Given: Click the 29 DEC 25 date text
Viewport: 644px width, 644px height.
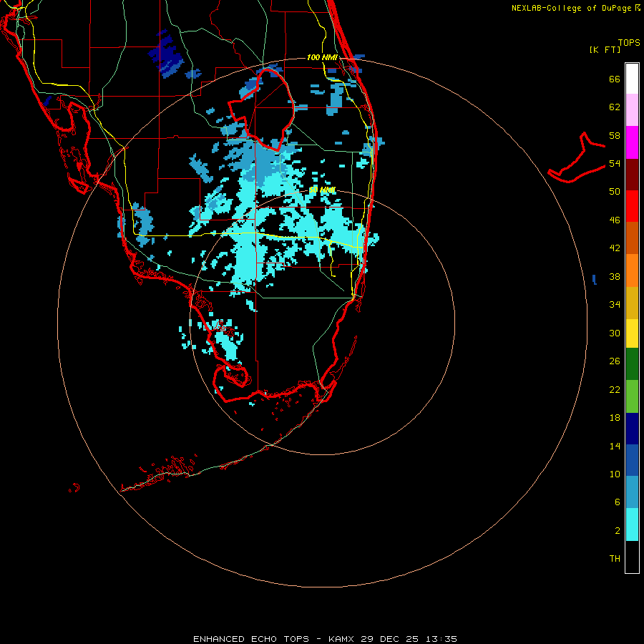Looking at the screenshot, I should point(390,639).
